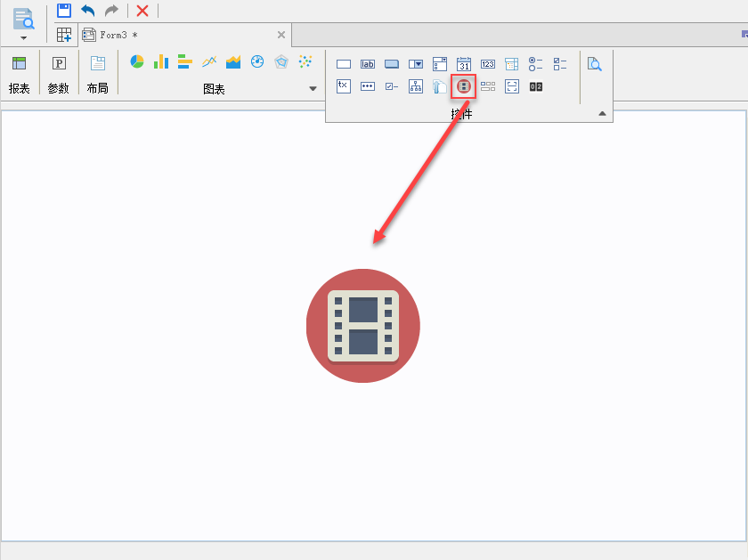Click the pie chart icon
Screen dimensions: 748x560
click(137, 61)
